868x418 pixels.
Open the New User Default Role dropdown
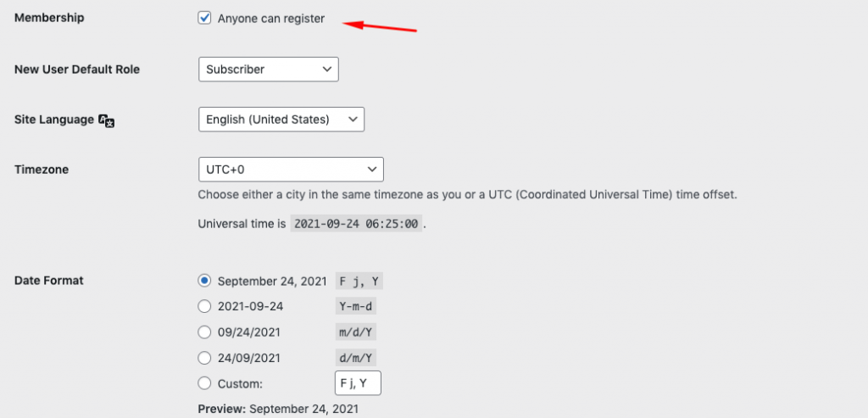click(269, 70)
